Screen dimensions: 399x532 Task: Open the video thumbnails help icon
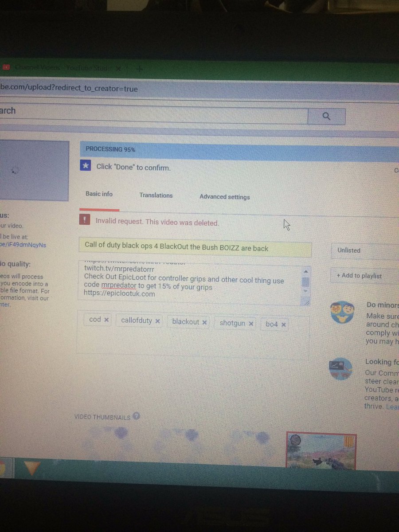click(x=137, y=416)
